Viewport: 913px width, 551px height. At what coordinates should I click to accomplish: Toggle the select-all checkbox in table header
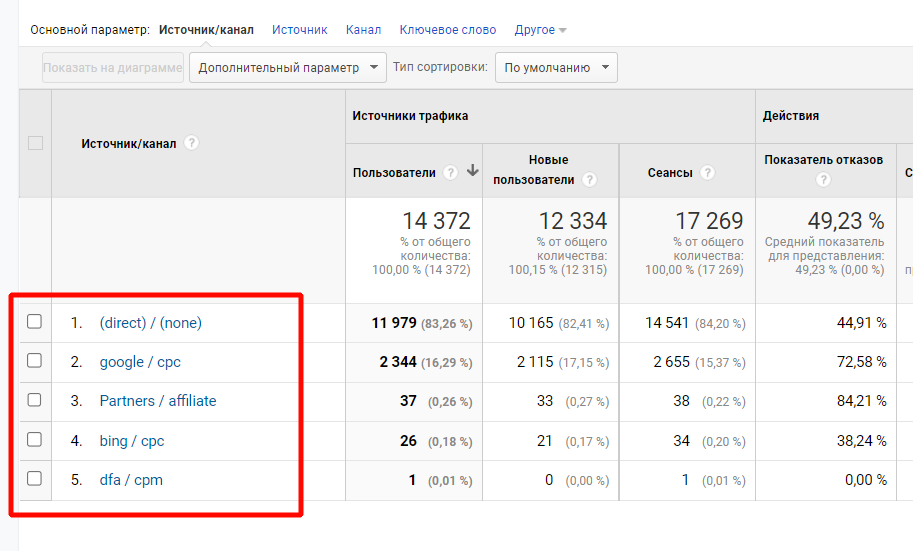point(35,143)
